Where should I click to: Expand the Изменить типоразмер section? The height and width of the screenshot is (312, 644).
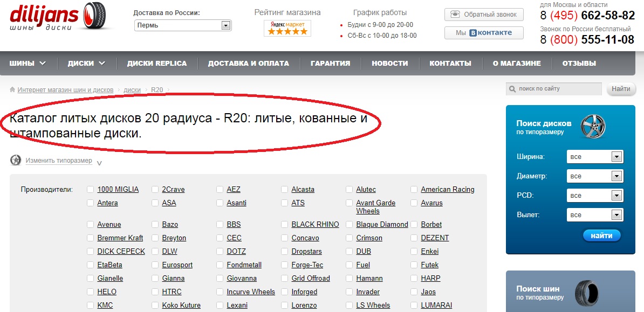[x=59, y=161]
